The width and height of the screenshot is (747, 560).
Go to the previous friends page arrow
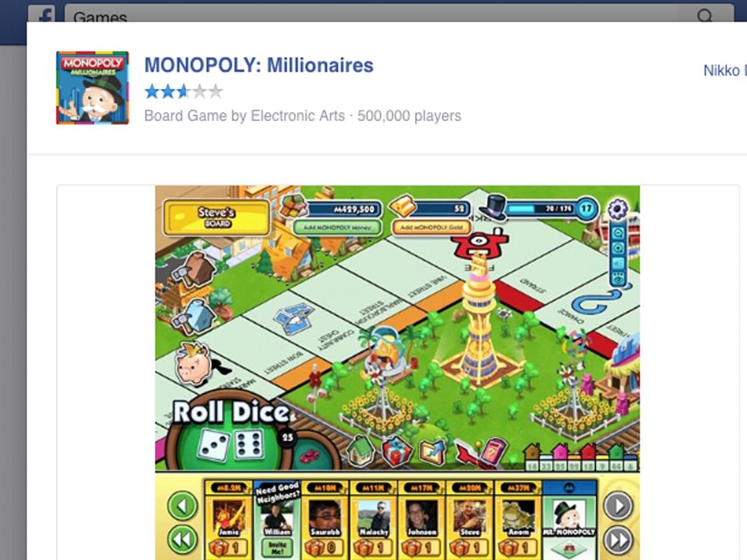(183, 506)
